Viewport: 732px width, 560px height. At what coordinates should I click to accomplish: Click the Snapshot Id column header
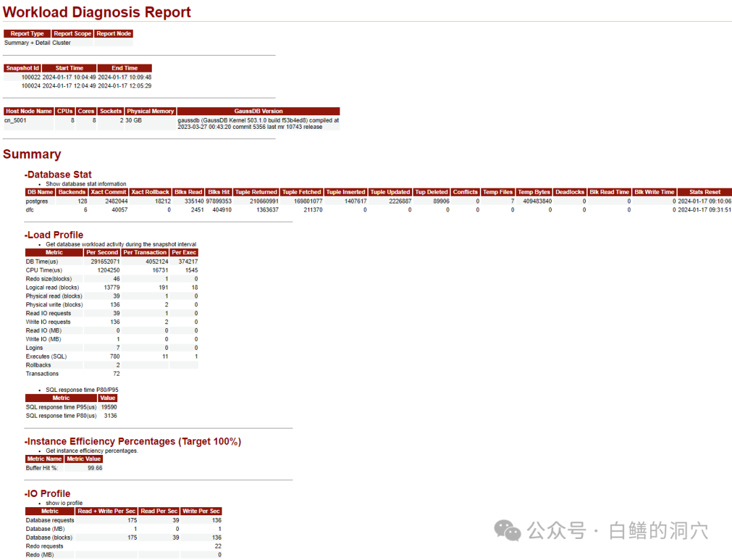[22, 68]
